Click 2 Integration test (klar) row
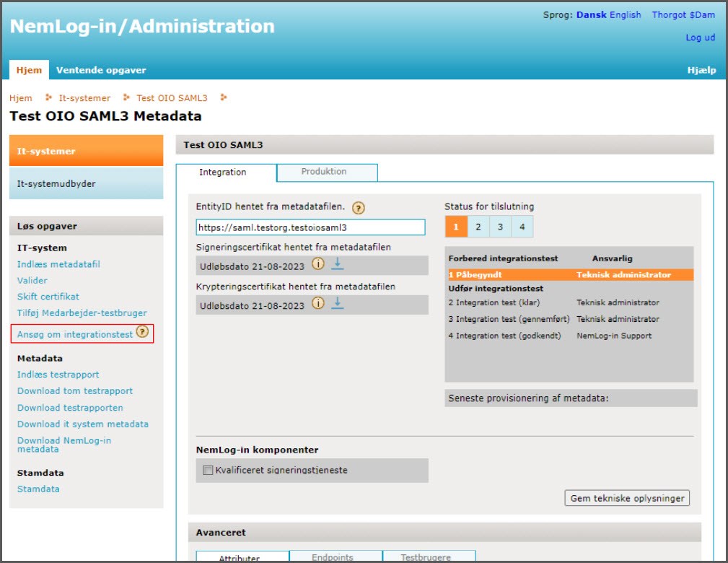This screenshot has height=563, width=728. tap(570, 302)
